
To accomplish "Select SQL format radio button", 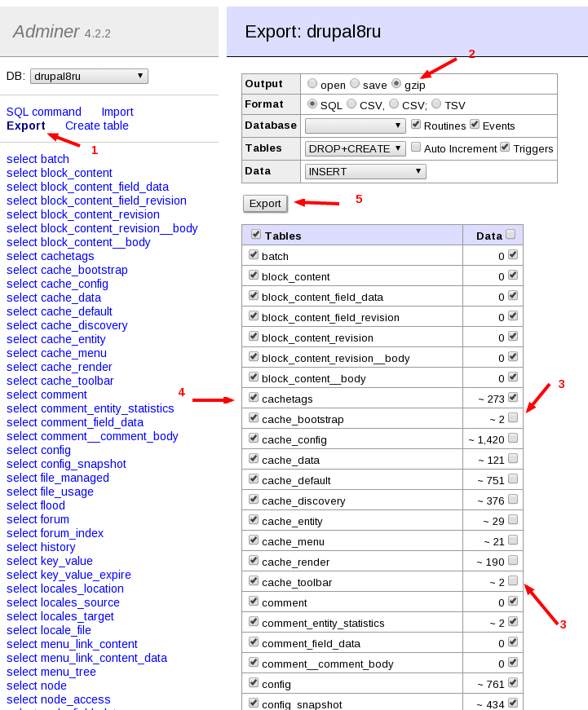I will tap(312, 104).
